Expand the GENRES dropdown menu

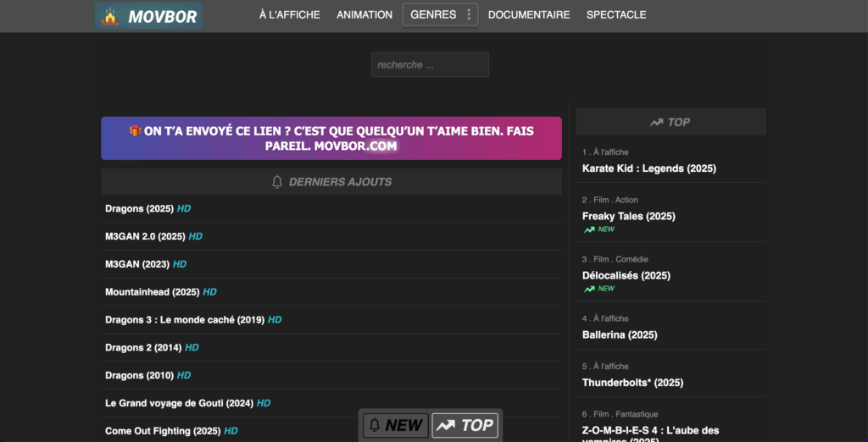point(433,14)
